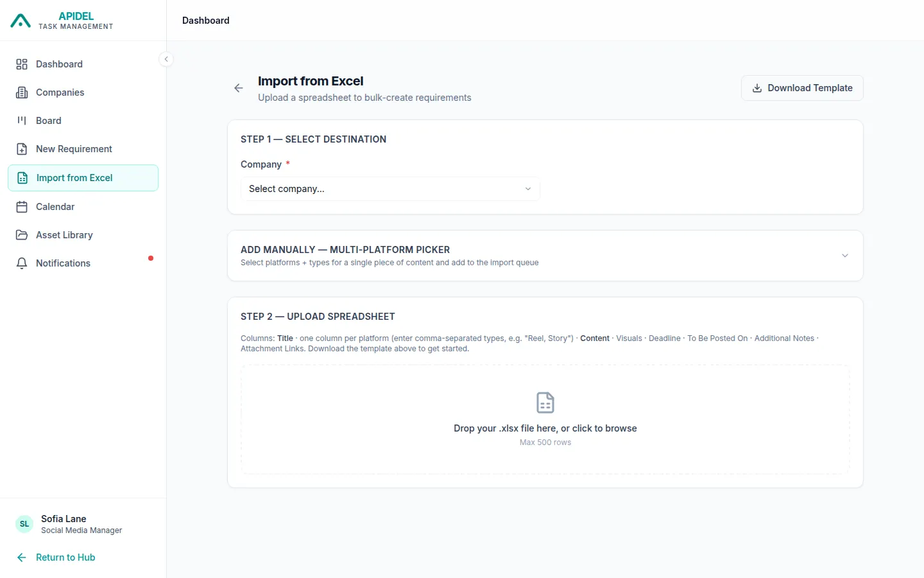
Task: Click the Return to Hub link
Action: (x=65, y=557)
